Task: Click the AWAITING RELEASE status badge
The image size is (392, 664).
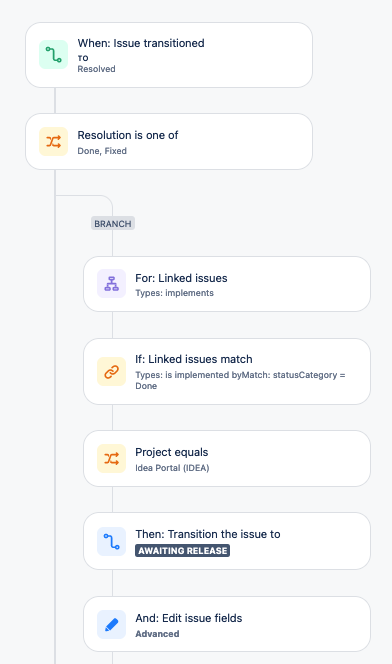Action: pyautogui.click(x=182, y=551)
